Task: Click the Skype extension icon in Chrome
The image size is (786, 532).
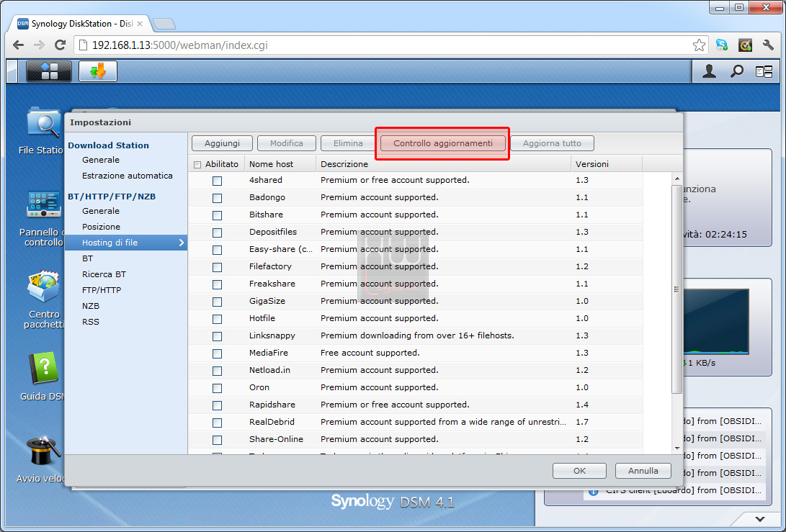Action: tap(722, 45)
